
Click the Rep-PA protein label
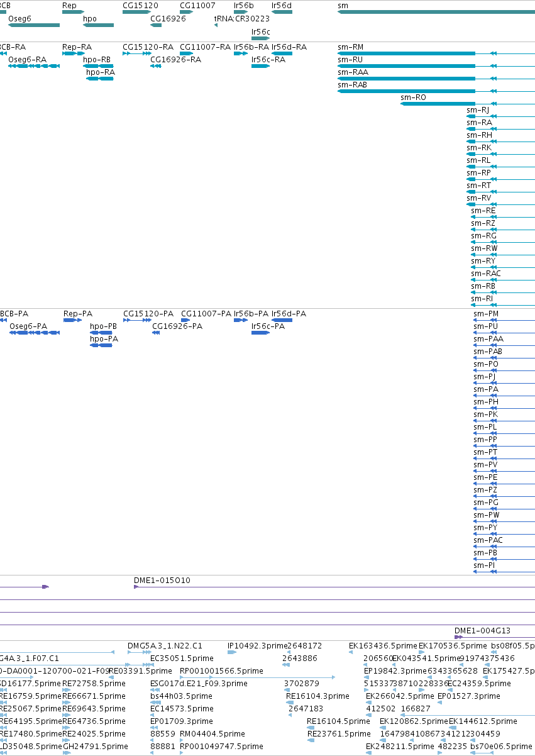(x=78, y=313)
